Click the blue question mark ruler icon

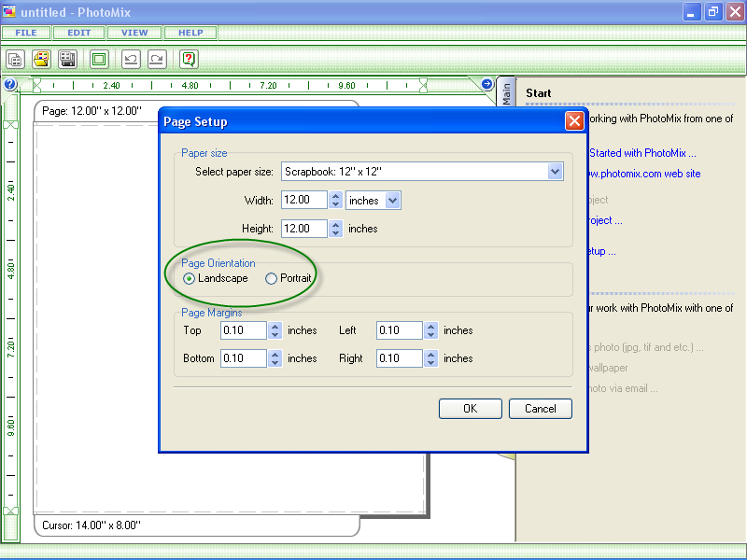[10, 84]
